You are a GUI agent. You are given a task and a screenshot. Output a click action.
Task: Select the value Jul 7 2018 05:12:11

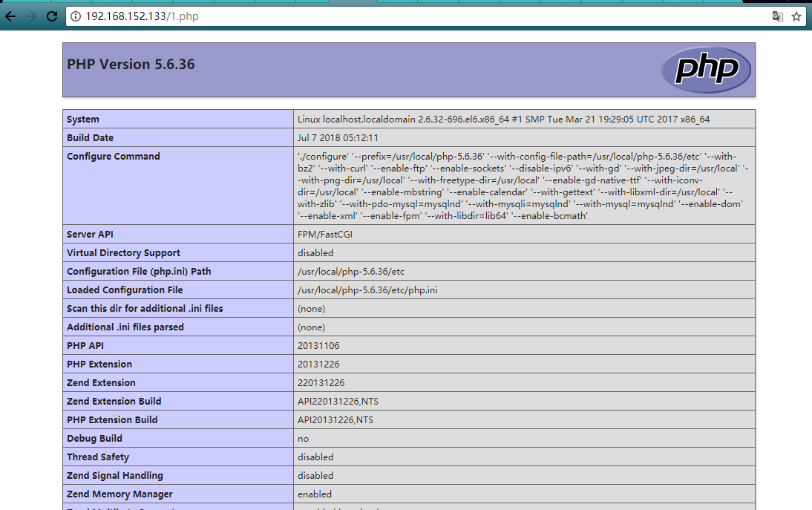click(338, 138)
